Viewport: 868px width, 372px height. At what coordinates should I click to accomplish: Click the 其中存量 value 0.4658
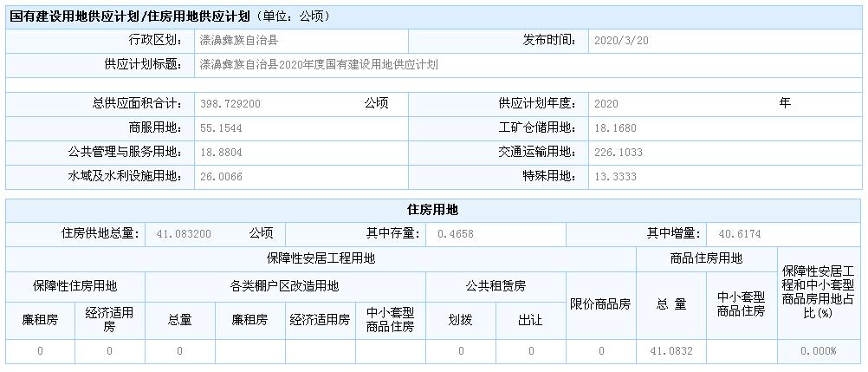tap(455, 234)
